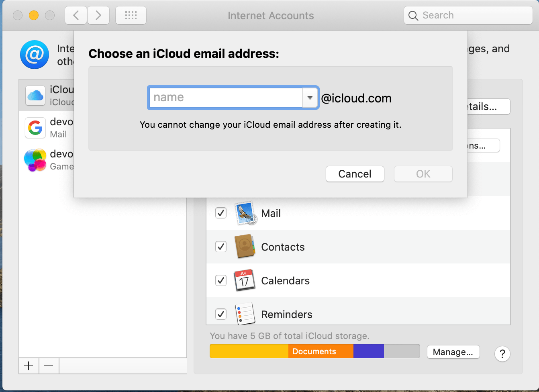Select the iCloud account cloud icon
The image size is (539, 392).
pos(35,96)
